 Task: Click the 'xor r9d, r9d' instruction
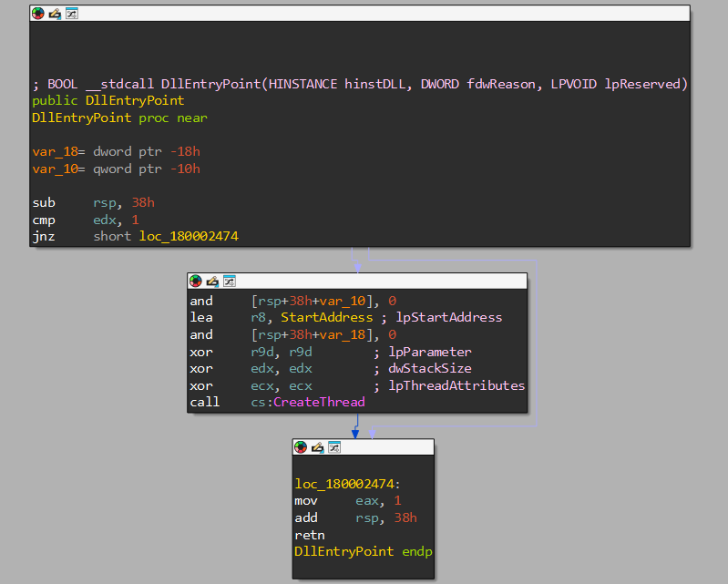251,352
